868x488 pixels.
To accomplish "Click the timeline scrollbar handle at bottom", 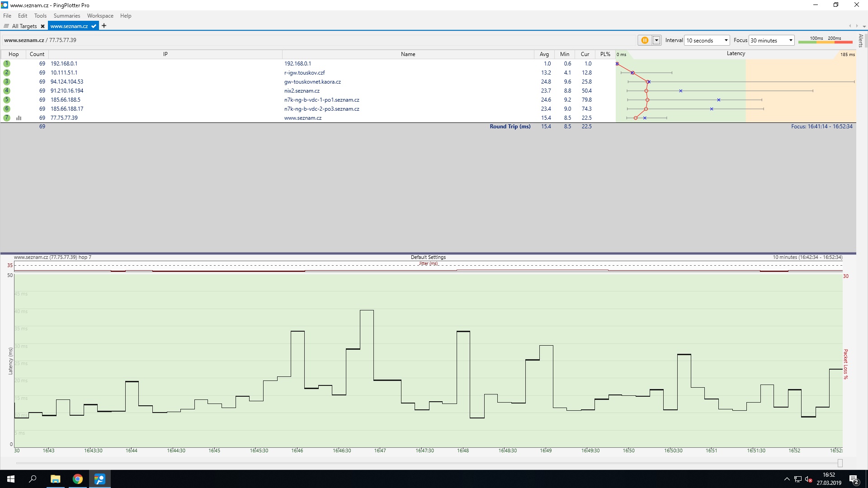I will click(840, 463).
